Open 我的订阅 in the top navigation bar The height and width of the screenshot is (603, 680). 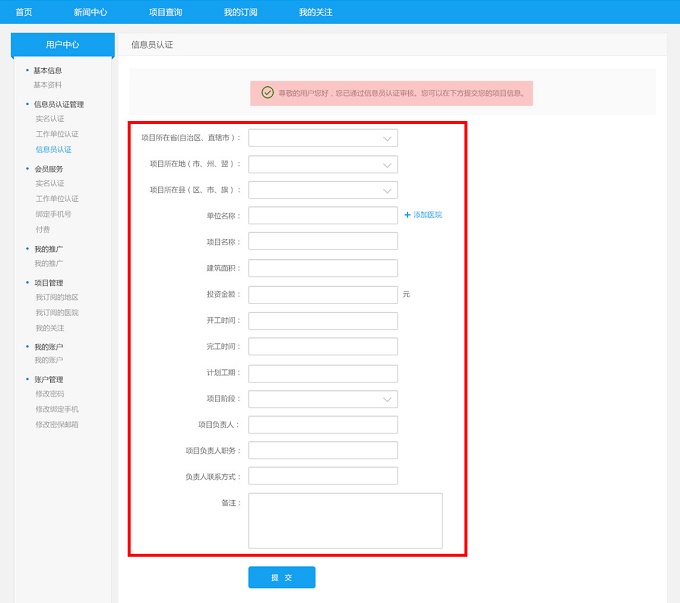(240, 12)
